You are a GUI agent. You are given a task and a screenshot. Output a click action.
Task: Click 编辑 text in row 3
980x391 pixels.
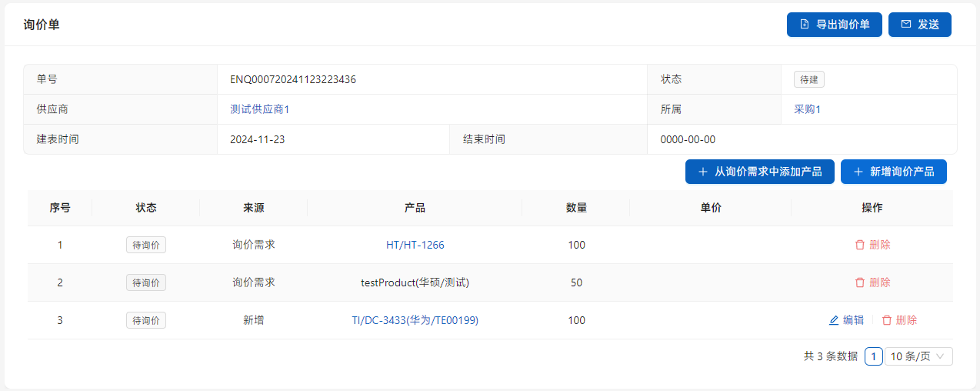tap(853, 320)
